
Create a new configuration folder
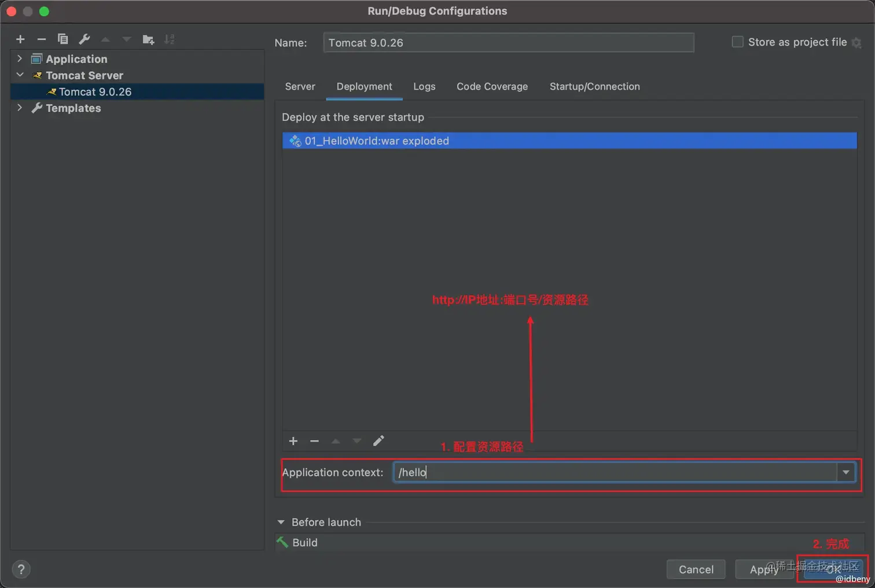point(148,39)
